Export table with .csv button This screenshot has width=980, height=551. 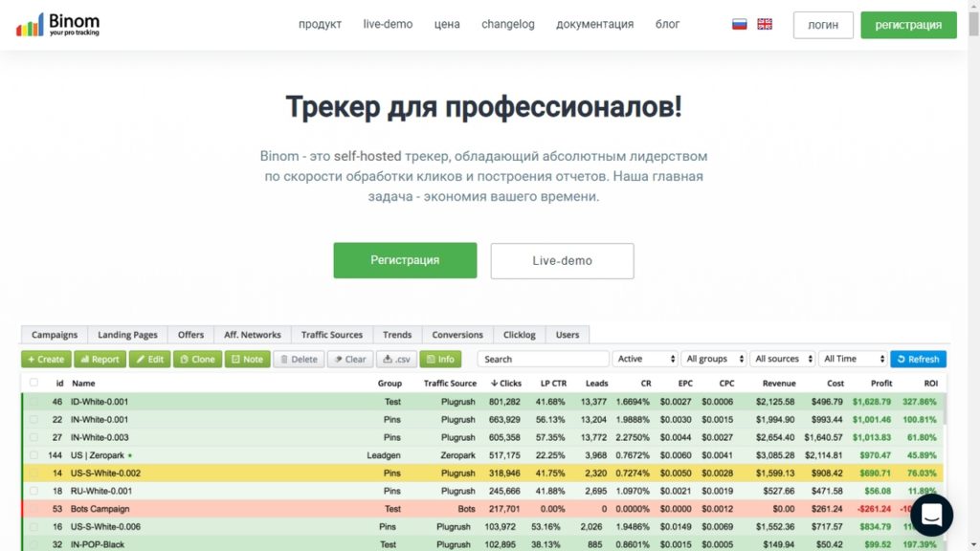(396, 360)
